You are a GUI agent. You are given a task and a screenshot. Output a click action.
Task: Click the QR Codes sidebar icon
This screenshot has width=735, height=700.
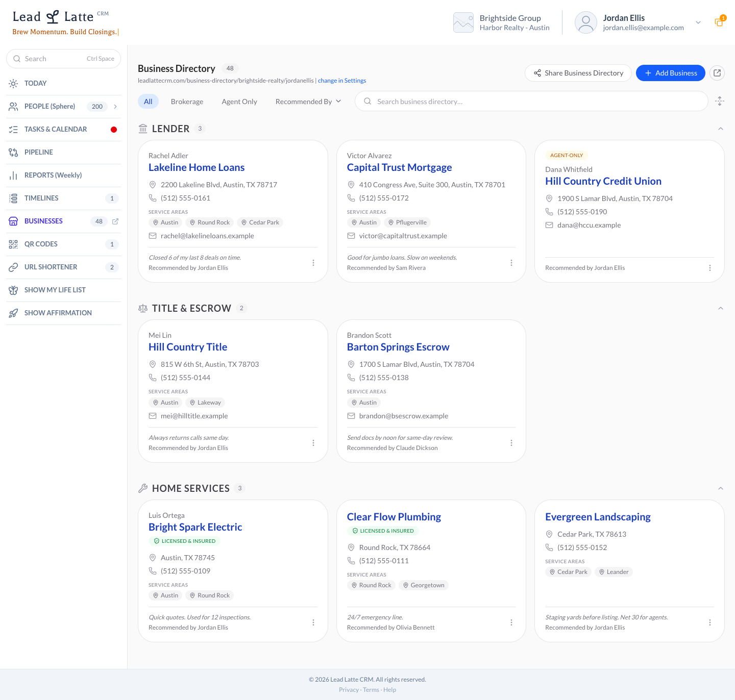[13, 244]
